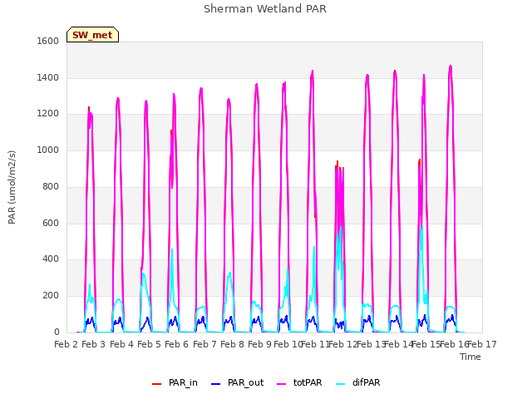This screenshot has height=399, width=532.
Task: Click the 1600 y-axis tick label
Action: [48, 41]
